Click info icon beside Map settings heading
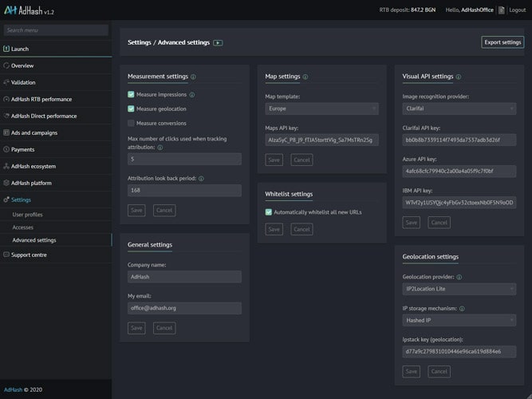This screenshot has height=399, width=532. [305, 77]
